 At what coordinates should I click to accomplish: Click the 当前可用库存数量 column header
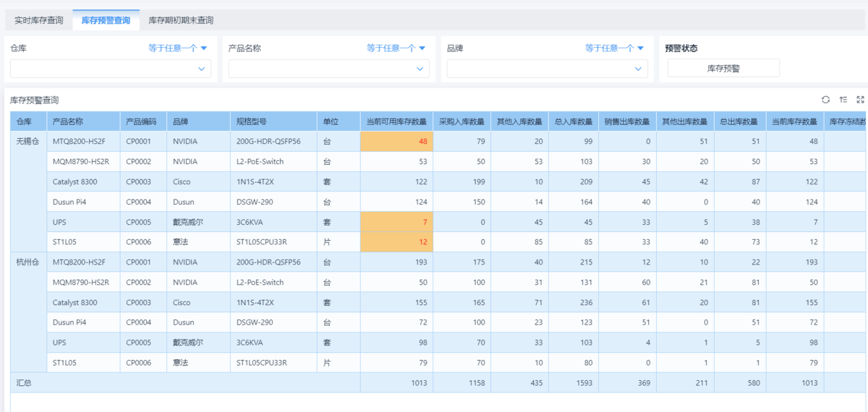[396, 121]
